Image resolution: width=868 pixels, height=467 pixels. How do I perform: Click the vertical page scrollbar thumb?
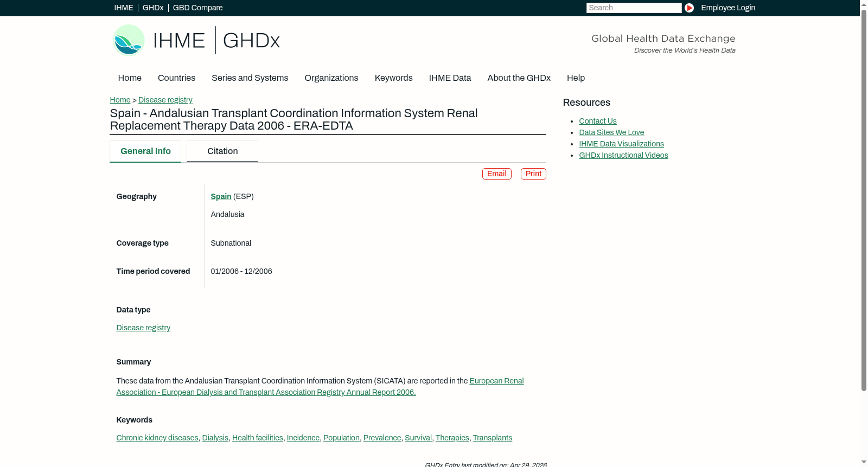[x=864, y=200]
